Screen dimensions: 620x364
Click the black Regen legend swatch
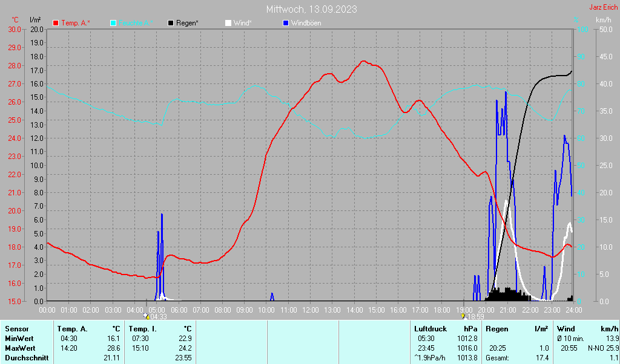coord(171,23)
